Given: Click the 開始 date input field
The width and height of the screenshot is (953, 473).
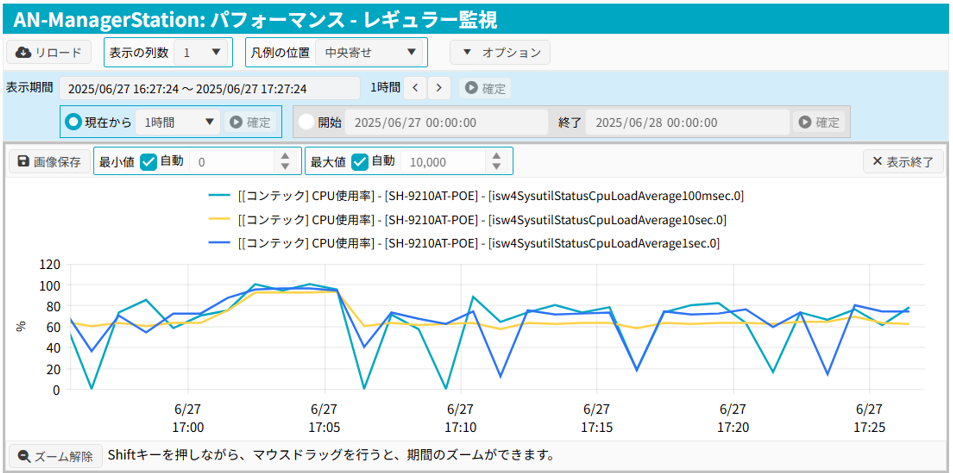Looking at the screenshot, I should (x=446, y=122).
